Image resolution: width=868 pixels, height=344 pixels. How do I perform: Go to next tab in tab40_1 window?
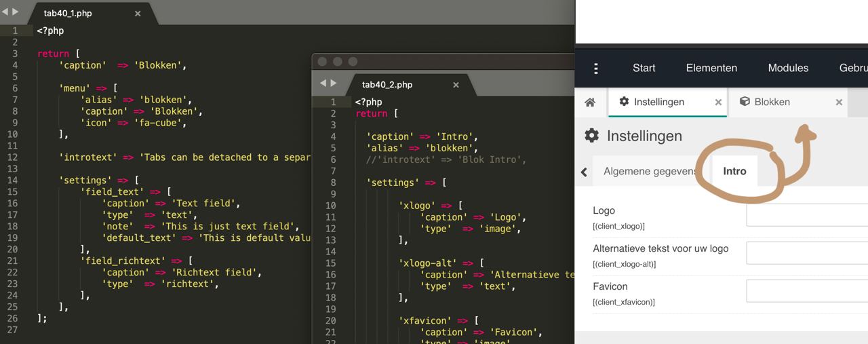[16, 12]
